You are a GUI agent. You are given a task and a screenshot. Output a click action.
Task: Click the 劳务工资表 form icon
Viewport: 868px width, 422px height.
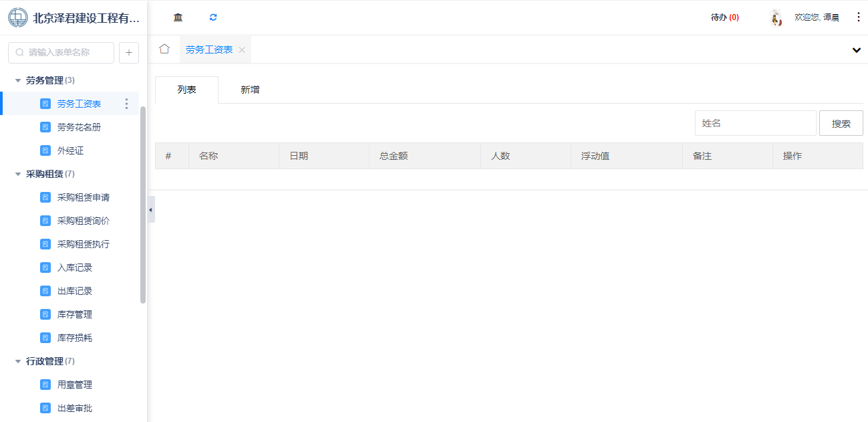tap(45, 104)
